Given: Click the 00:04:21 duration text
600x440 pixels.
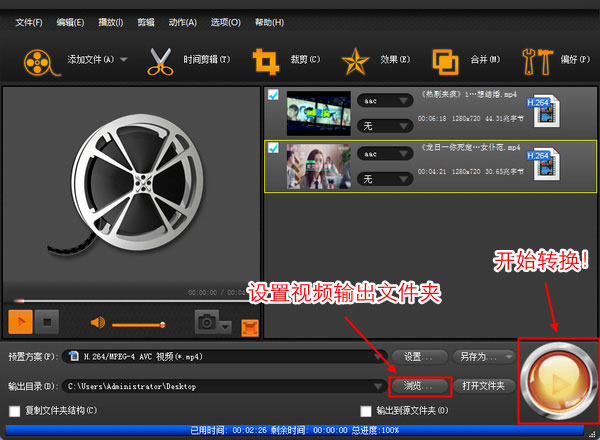Looking at the screenshot, I should 432,172.
